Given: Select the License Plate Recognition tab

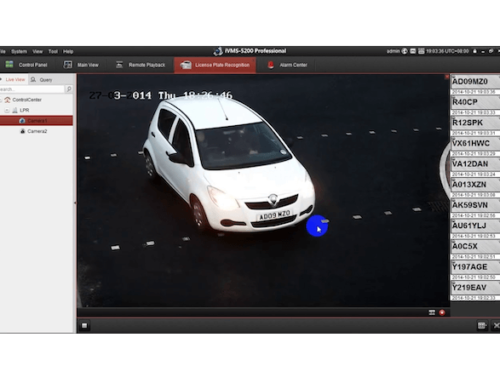Looking at the screenshot, I should [215, 65].
